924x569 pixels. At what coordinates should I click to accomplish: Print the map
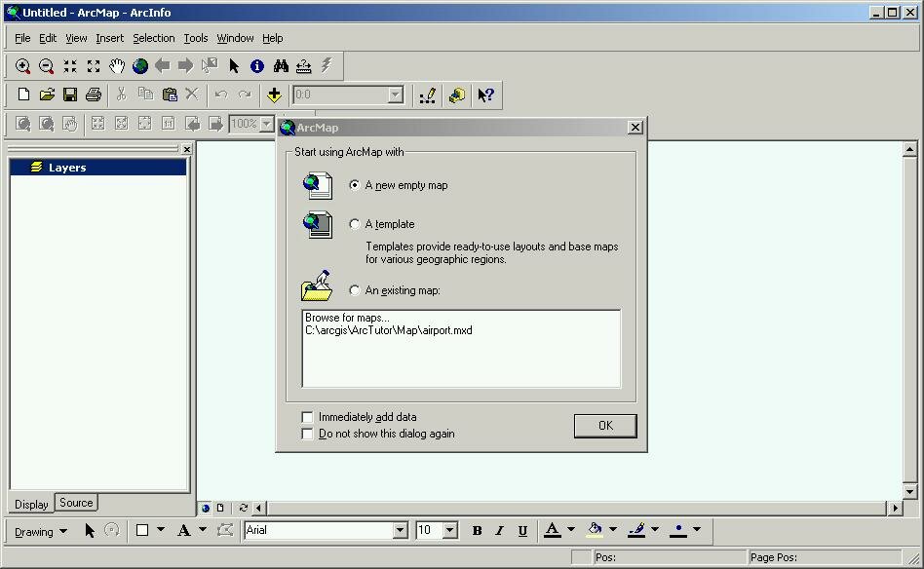click(94, 95)
